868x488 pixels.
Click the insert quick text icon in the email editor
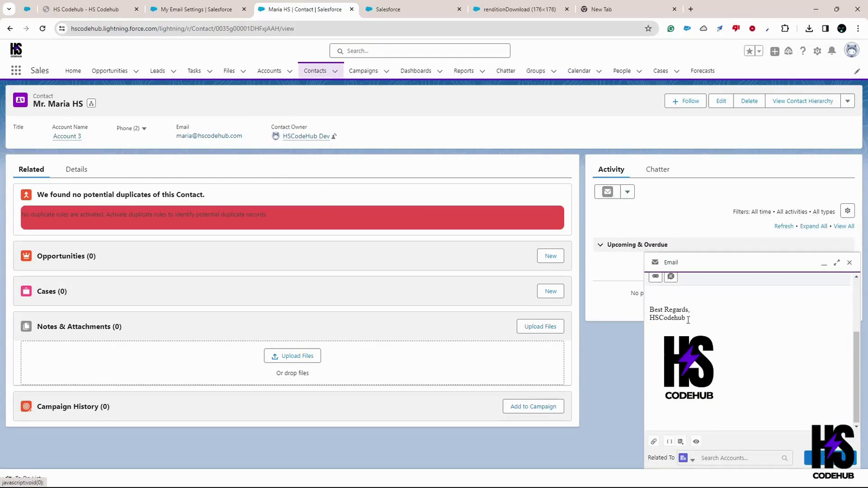coord(671,277)
